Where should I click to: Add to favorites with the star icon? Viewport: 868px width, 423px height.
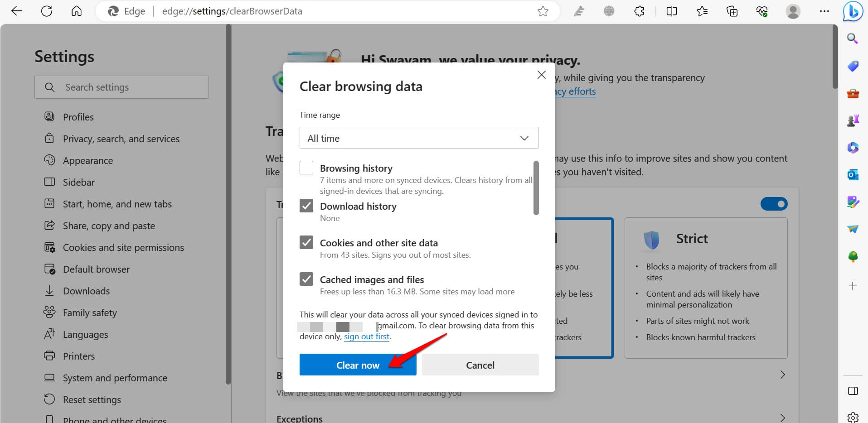pyautogui.click(x=543, y=11)
